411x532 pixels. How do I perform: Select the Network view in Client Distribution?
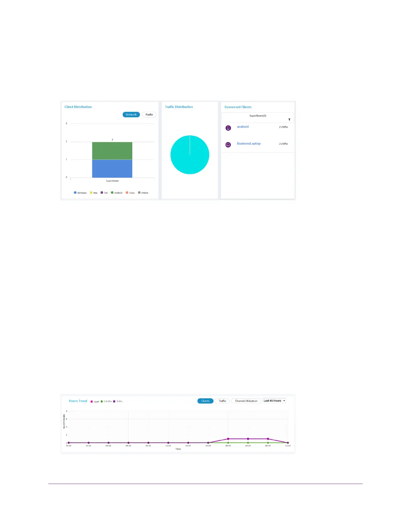pyautogui.click(x=131, y=115)
